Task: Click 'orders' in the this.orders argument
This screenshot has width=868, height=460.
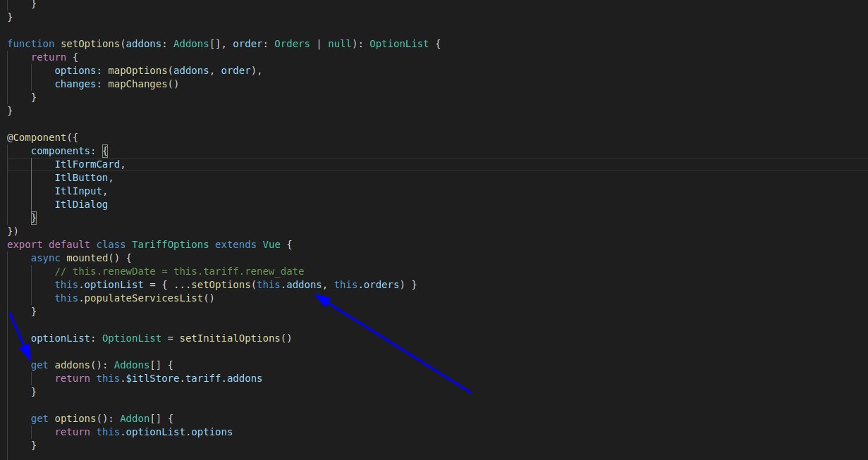Action: pos(381,285)
